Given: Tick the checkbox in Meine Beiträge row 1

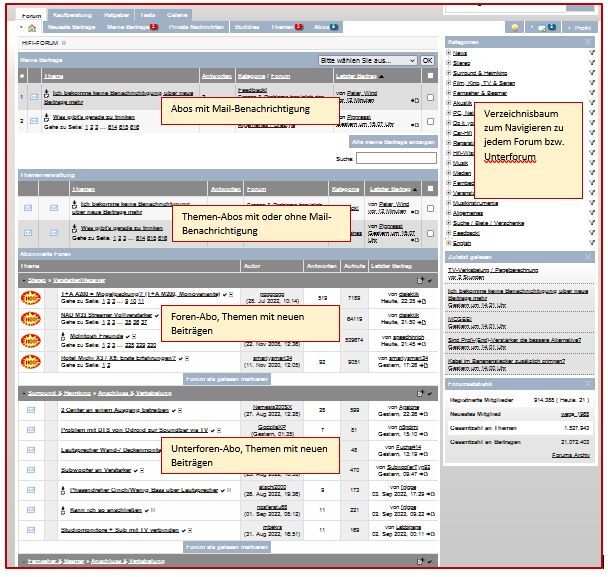Looking at the screenshot, I should pos(430,97).
